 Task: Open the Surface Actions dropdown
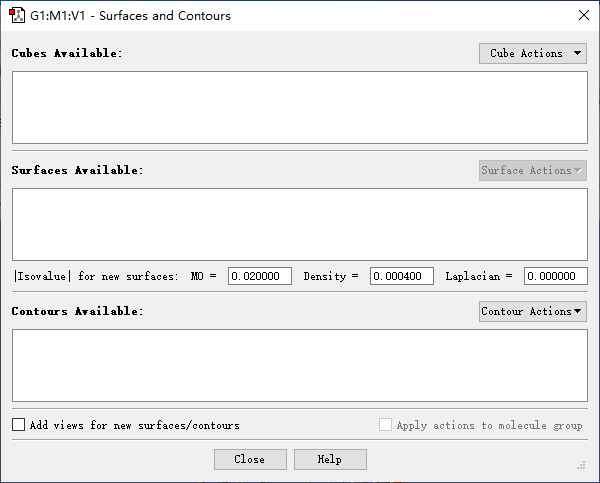[532, 170]
